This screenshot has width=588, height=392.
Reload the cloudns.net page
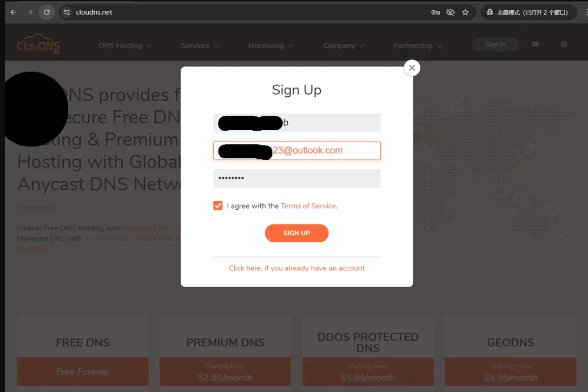point(47,12)
